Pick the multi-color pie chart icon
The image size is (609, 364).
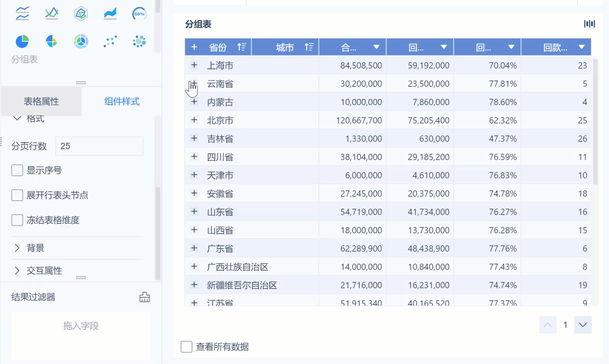pyautogui.click(x=52, y=41)
